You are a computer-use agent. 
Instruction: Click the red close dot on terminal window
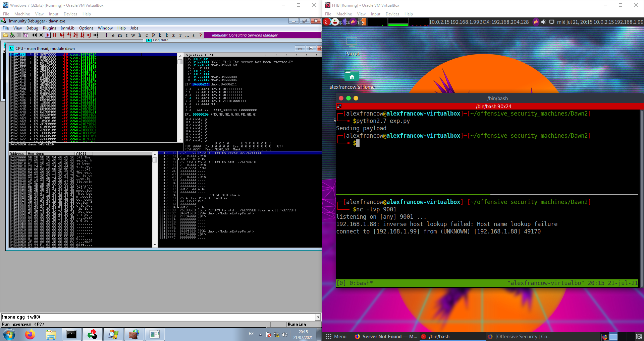pyautogui.click(x=341, y=98)
